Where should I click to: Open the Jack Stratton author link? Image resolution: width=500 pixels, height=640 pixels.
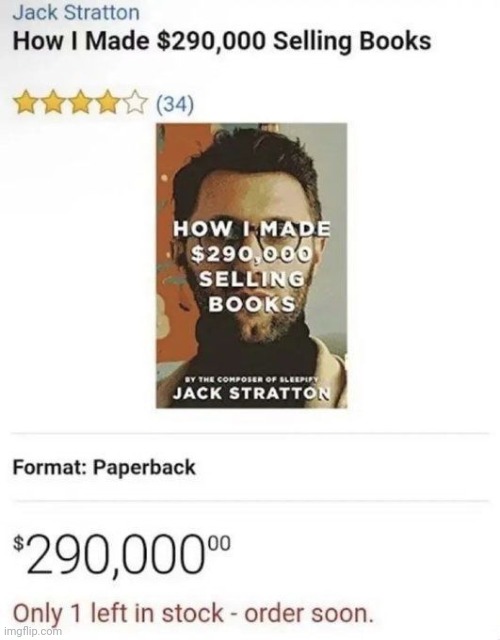point(76,12)
